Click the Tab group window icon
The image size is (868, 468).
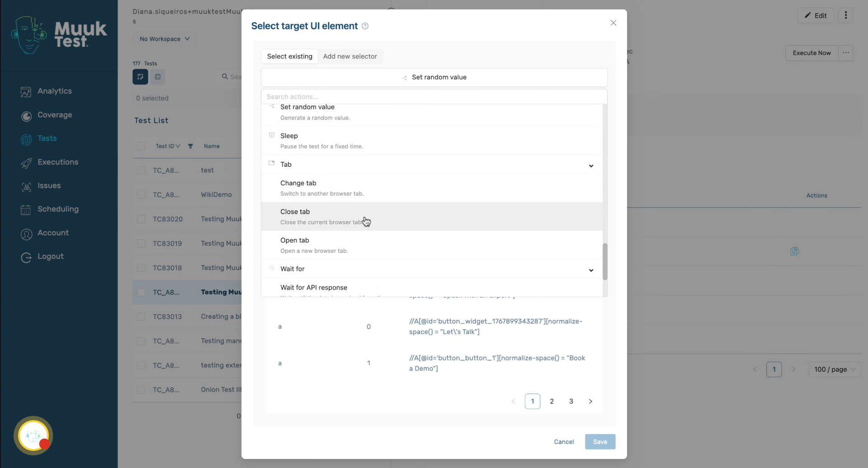click(x=272, y=163)
